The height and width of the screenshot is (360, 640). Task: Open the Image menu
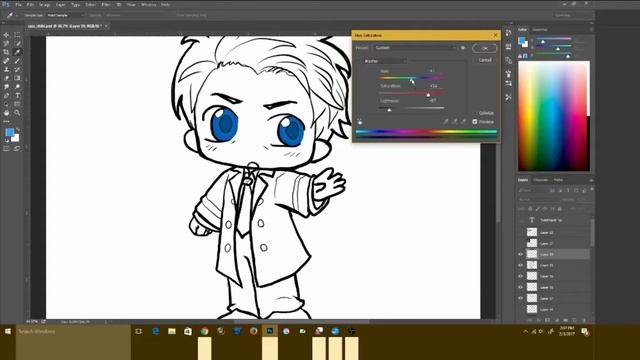click(44, 4)
